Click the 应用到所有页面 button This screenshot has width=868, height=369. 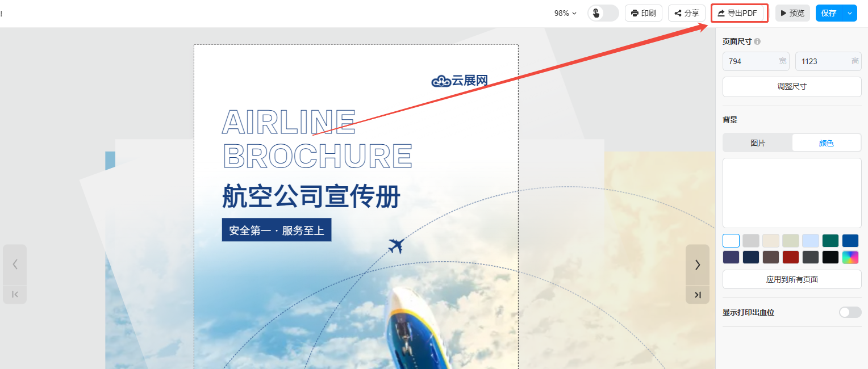(792, 279)
